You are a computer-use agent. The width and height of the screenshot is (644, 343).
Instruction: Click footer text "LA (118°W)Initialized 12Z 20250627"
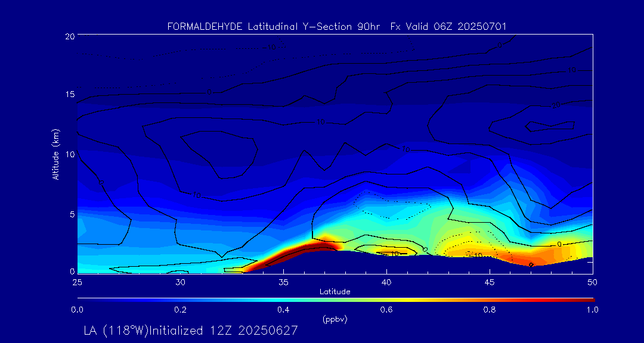[190, 330]
